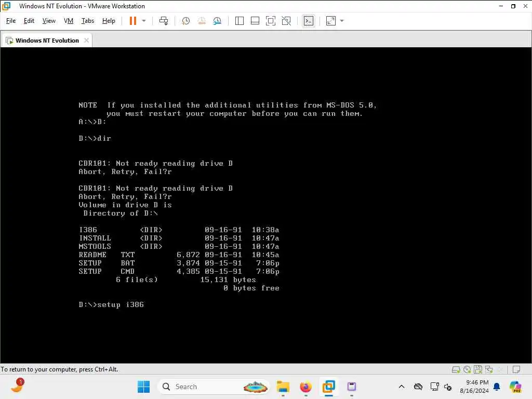Take a snapshot of the virtual machine
Screen dimensions: 532x399
pyautogui.click(x=185, y=21)
